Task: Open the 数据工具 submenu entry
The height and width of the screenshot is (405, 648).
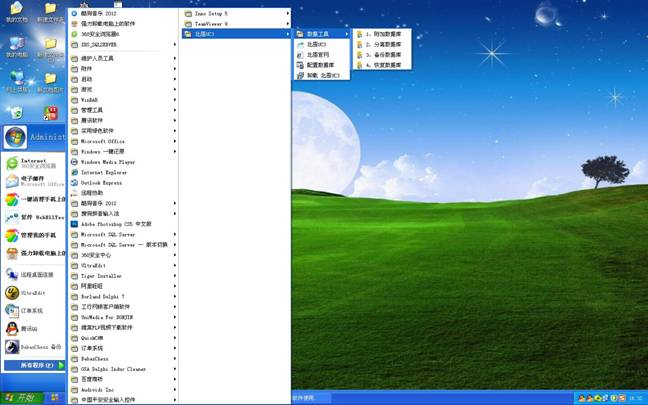Action: pyautogui.click(x=322, y=34)
